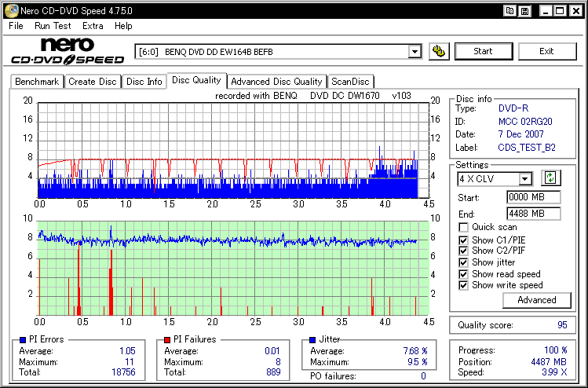The image size is (588, 388).
Task: Switch to the Benchmark tab
Action: click(36, 82)
